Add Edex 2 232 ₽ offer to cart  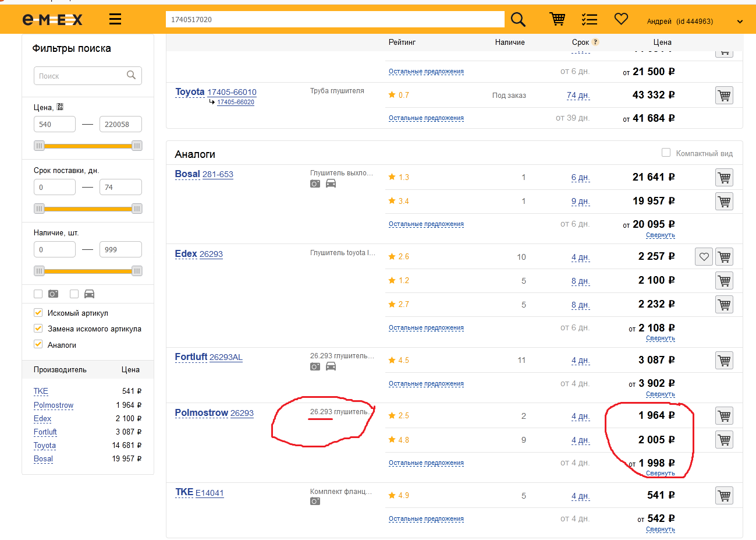click(x=724, y=305)
